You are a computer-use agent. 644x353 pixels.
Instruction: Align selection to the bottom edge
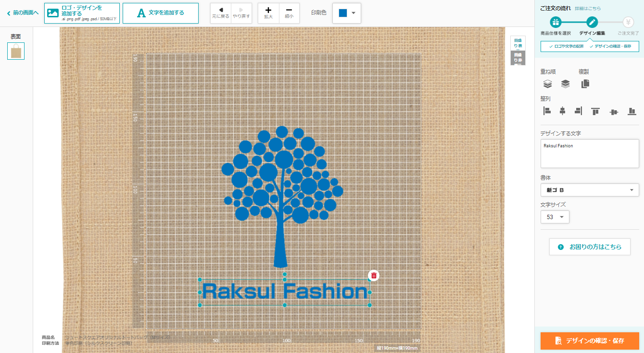[631, 111]
